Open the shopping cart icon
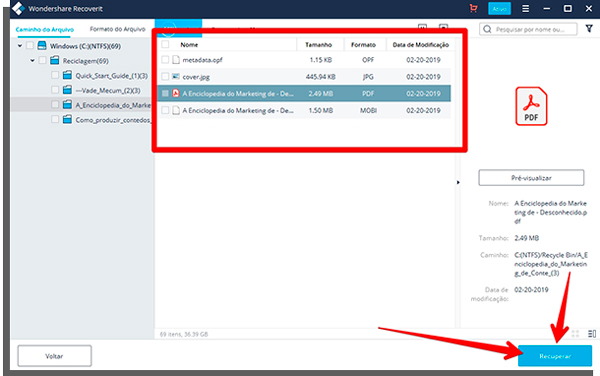 coord(473,8)
